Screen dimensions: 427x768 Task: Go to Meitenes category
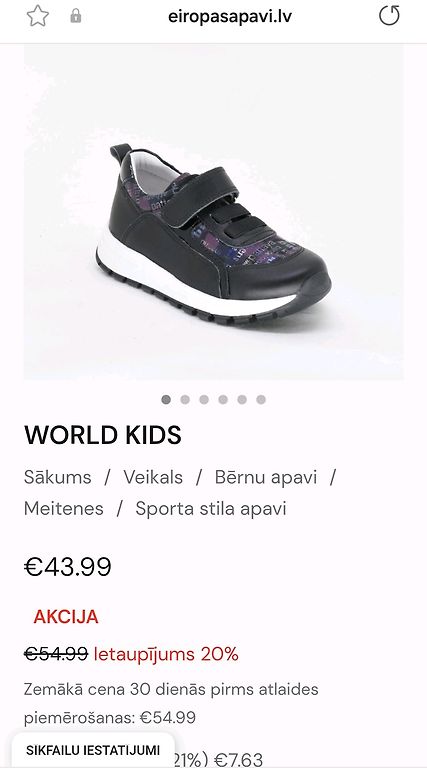64,508
